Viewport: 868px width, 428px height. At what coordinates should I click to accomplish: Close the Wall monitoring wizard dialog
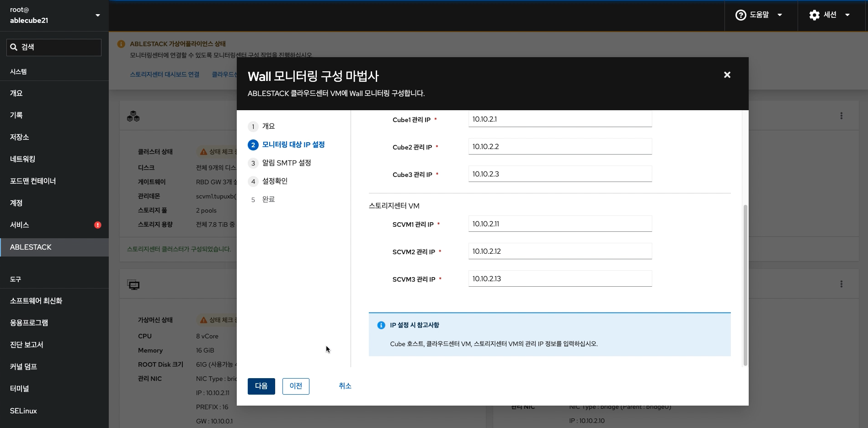[x=727, y=75]
